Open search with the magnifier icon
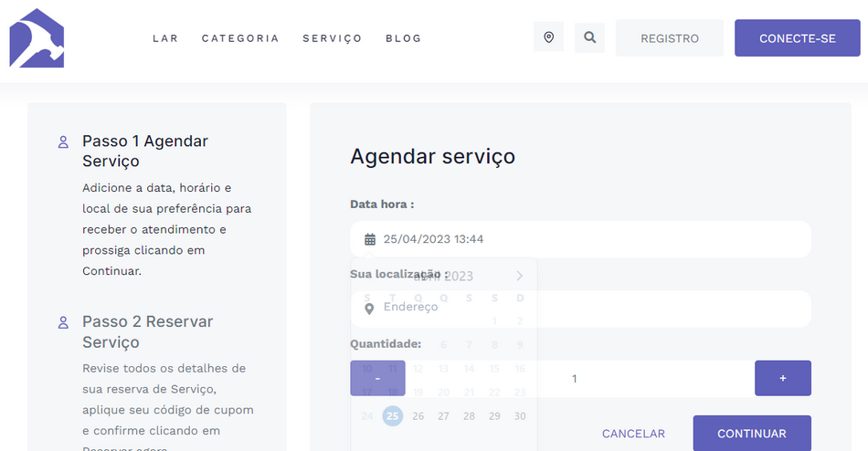Viewport: 868px width, 451px height. click(589, 37)
